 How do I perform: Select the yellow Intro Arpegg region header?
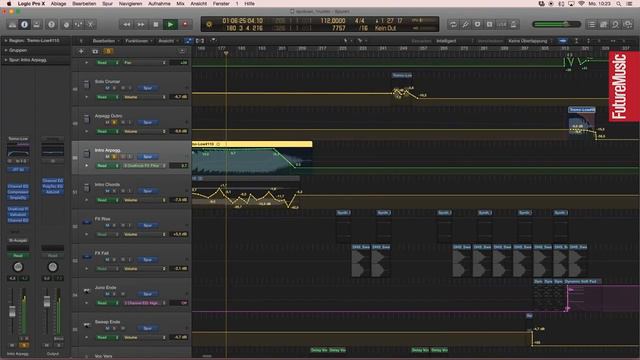[252, 144]
